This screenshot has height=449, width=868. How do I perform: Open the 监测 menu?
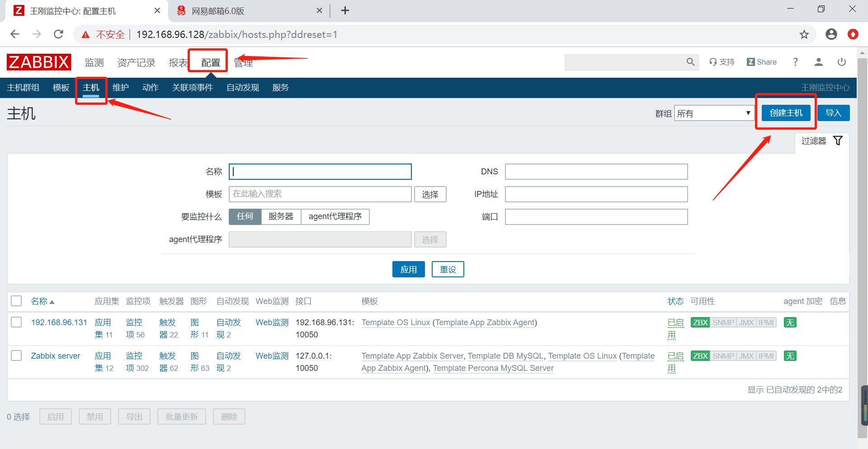click(x=94, y=62)
